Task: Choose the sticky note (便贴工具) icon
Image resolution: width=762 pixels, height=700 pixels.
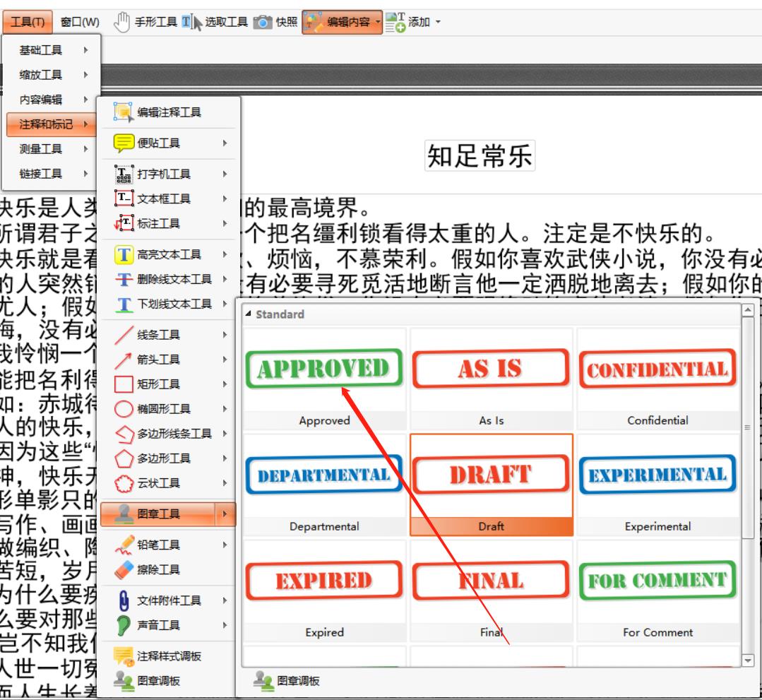Action: [x=124, y=143]
